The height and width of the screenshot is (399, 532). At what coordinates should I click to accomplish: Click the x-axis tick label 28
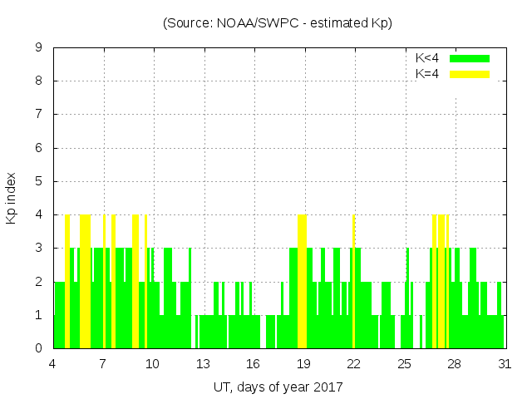[x=454, y=364]
